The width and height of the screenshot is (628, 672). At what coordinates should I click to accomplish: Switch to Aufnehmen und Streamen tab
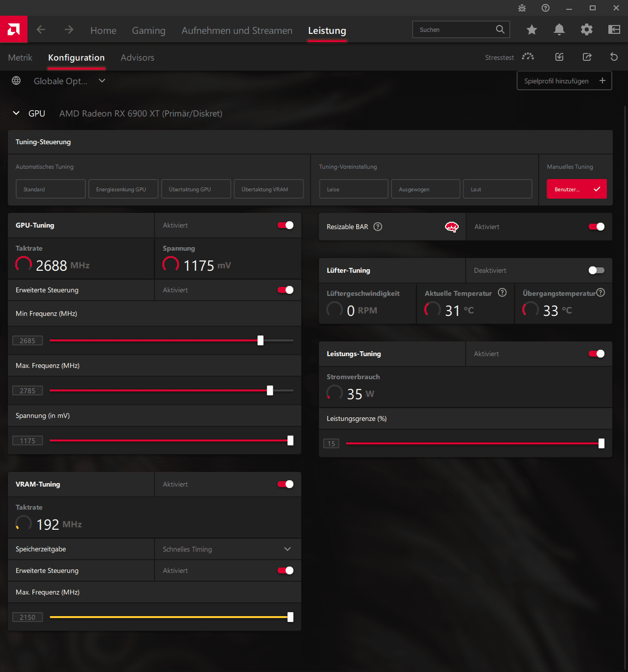click(x=237, y=30)
